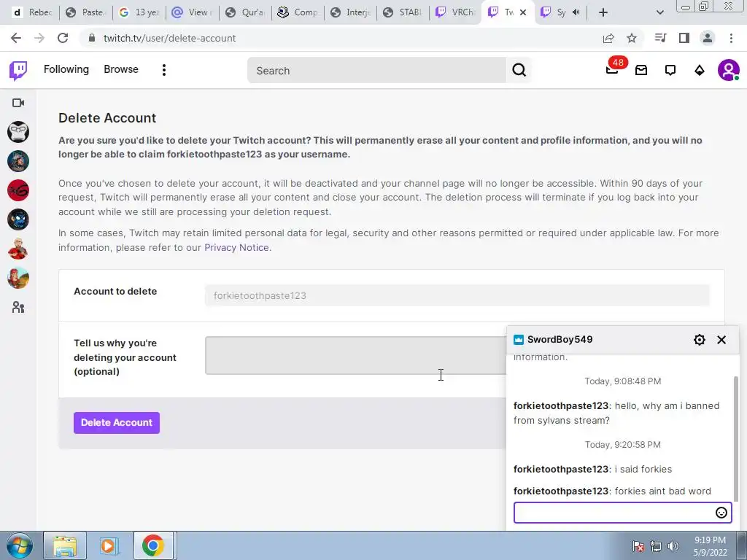Click the SwordBoy549 whisper header name
This screenshot has height=560, width=747.
coord(560,340)
